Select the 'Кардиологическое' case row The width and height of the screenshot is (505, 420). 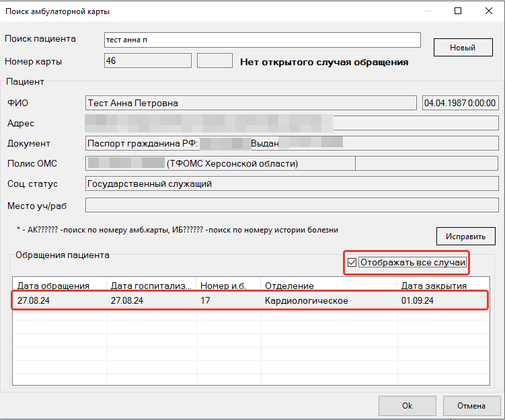(306, 300)
